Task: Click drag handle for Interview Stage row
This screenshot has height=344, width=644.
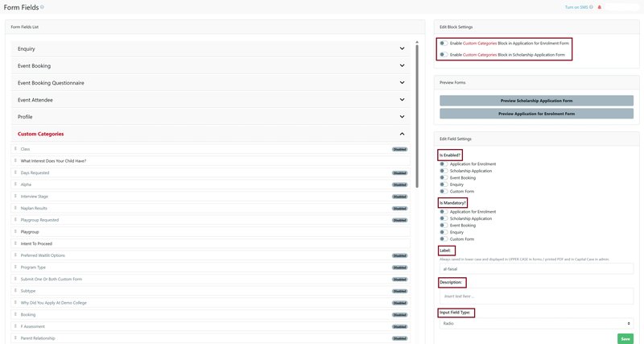Action: [x=15, y=196]
